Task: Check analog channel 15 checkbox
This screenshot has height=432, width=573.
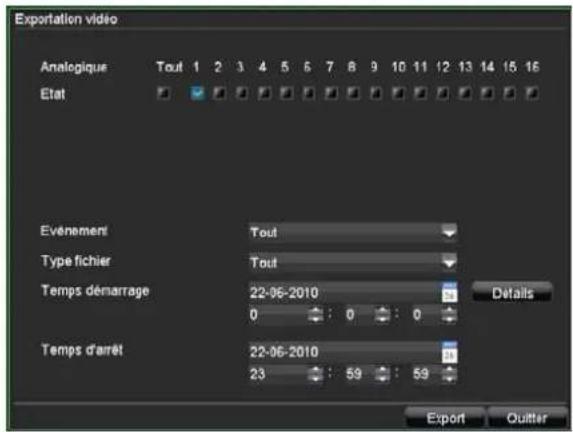Action: (x=509, y=93)
